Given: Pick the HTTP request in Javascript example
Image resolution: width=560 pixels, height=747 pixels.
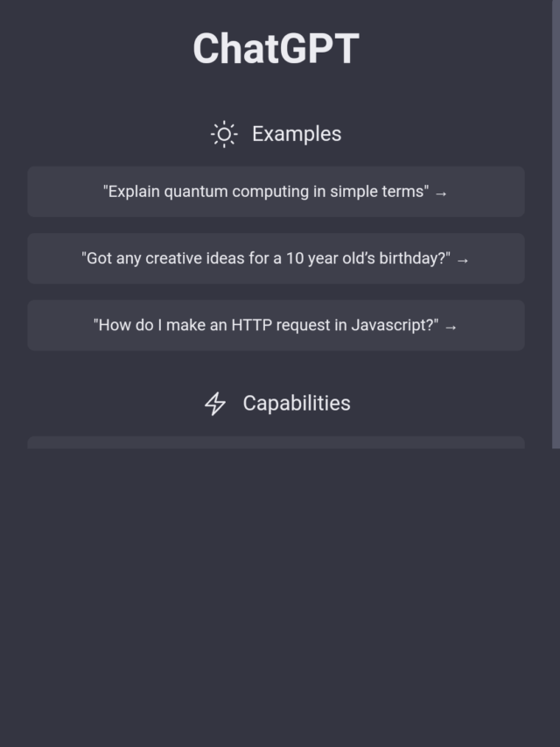Looking at the screenshot, I should (x=276, y=325).
